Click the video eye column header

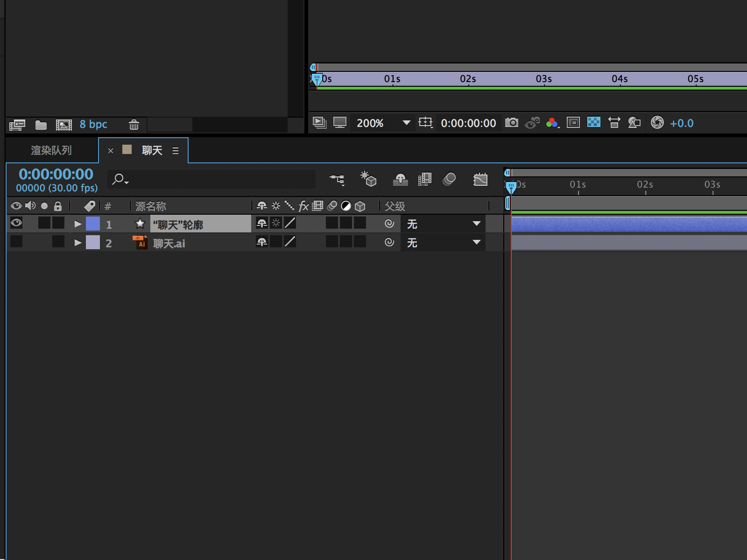pyautogui.click(x=16, y=206)
